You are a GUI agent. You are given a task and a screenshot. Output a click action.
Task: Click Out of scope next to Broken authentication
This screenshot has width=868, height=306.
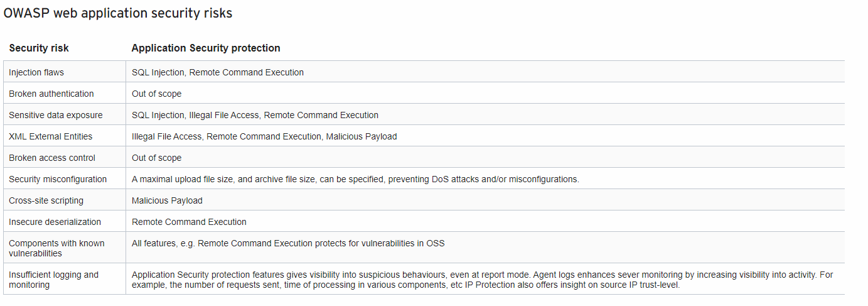156,94
